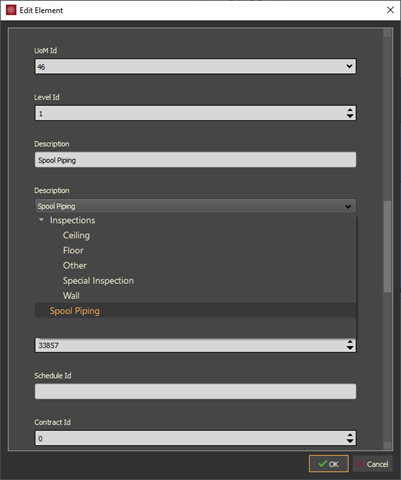The width and height of the screenshot is (401, 480).
Task: Click the first Description text field
Action: pos(195,160)
